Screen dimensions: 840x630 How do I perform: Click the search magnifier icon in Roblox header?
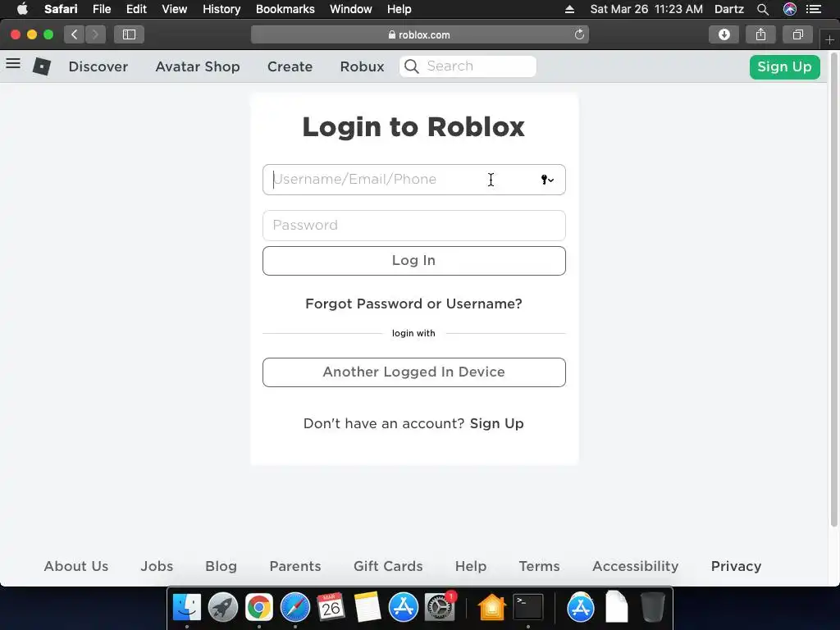412,66
